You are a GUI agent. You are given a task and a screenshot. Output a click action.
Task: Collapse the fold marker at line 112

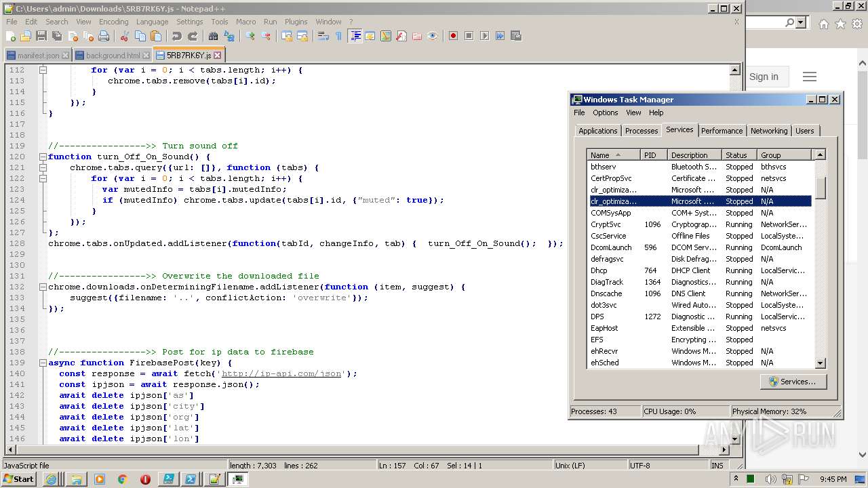coord(42,70)
